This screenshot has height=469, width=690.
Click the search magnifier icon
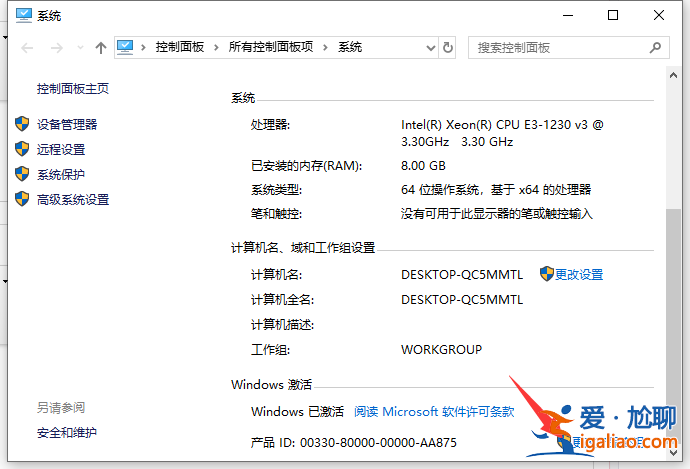click(655, 47)
